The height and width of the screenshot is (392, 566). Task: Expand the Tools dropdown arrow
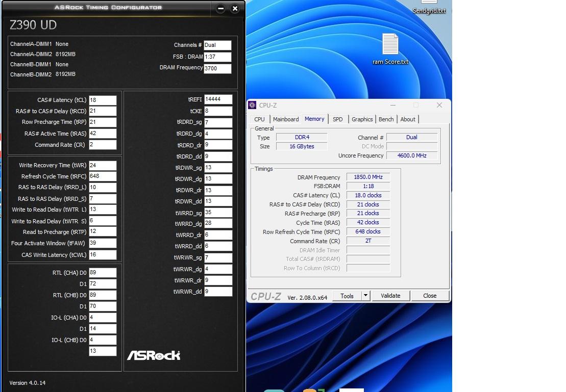tap(365, 296)
